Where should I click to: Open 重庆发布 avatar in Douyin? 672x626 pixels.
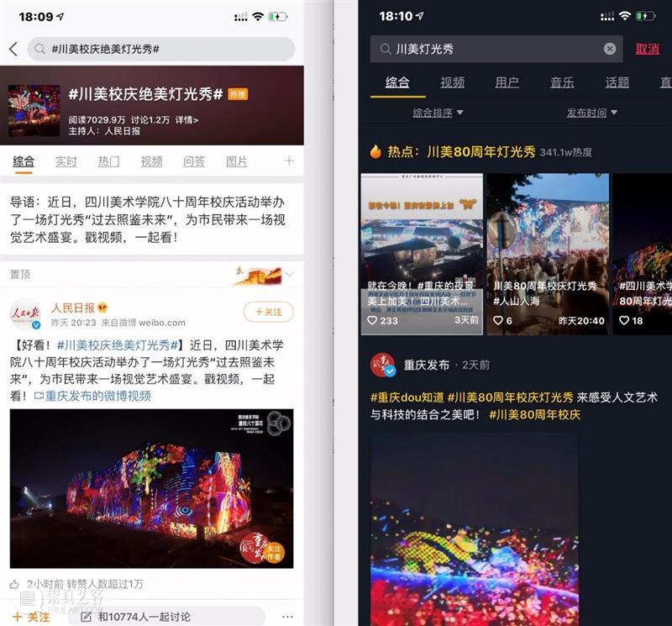tap(383, 365)
